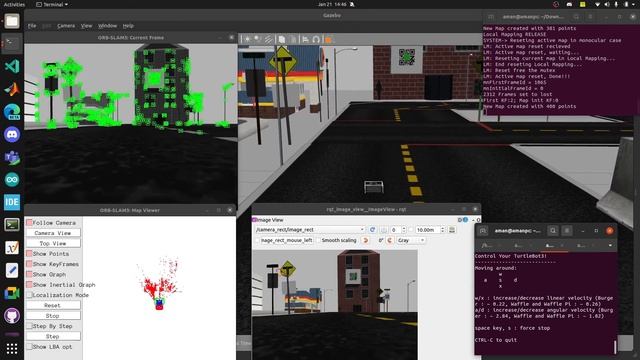Launch MATLAB from the dock
The width and height of the screenshot is (640, 360).
click(12, 89)
